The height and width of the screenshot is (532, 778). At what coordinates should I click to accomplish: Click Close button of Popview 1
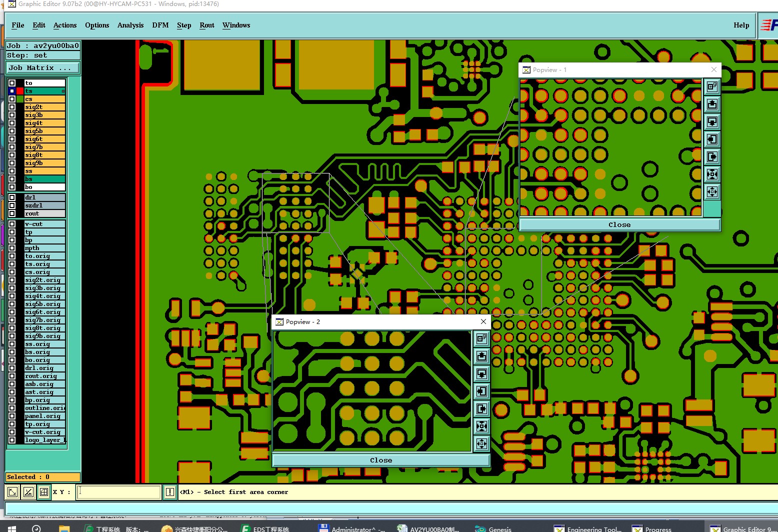(x=619, y=224)
